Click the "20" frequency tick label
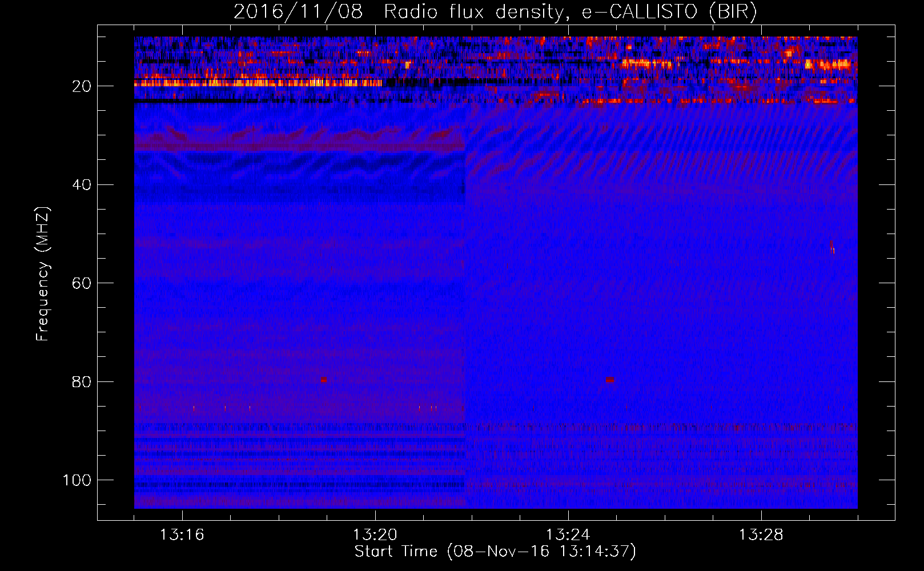Viewport: 924px width, 571px height. (82, 86)
